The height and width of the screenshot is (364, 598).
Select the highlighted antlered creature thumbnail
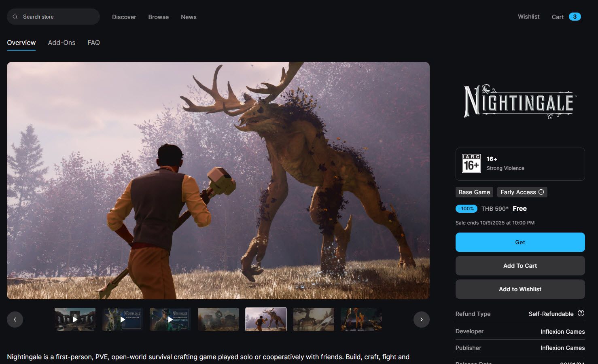tap(266, 320)
